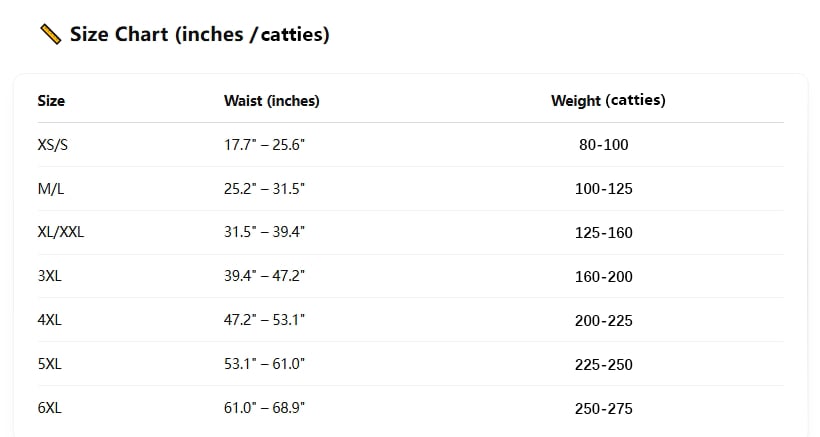The width and height of the screenshot is (820, 437).
Task: Select the Waist (inches) column header
Action: 271,100
